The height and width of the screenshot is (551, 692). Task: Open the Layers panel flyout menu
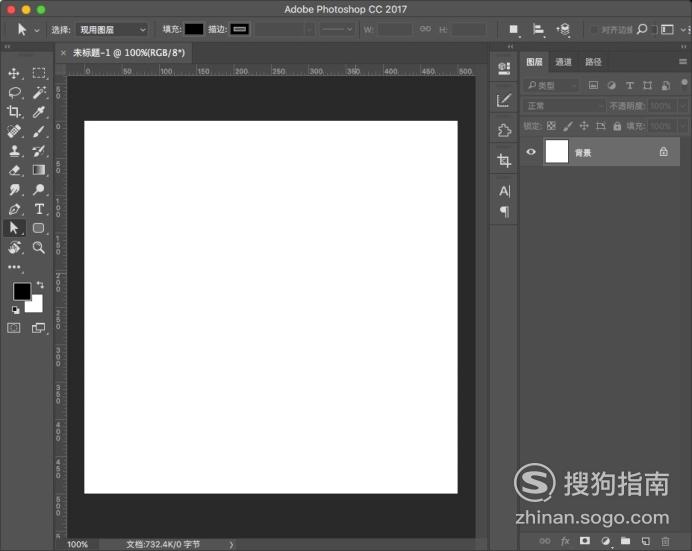tap(683, 61)
